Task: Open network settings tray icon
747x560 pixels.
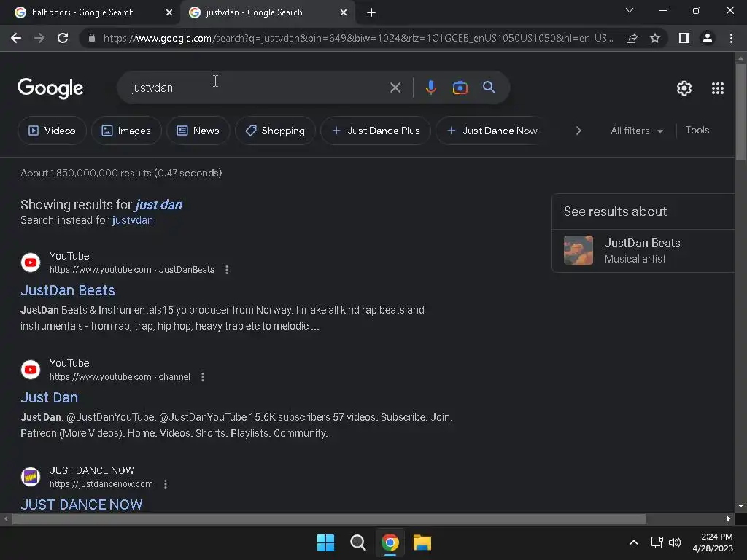Action: click(x=657, y=542)
